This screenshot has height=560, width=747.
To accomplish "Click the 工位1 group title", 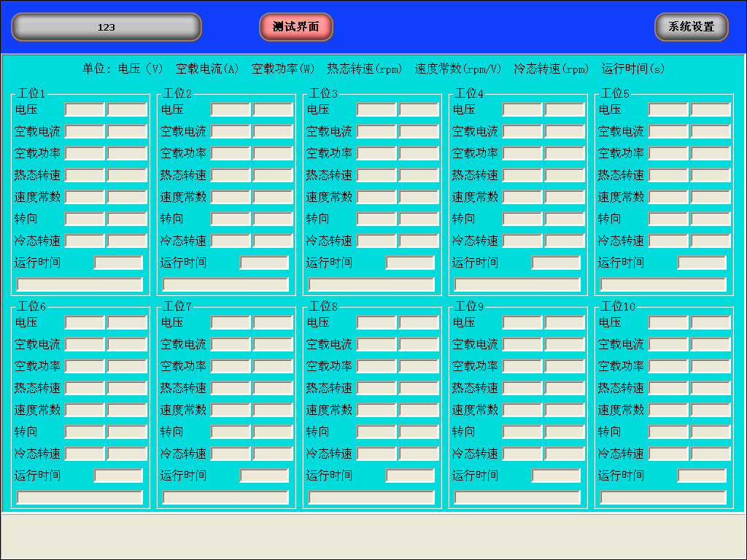I will [31, 93].
